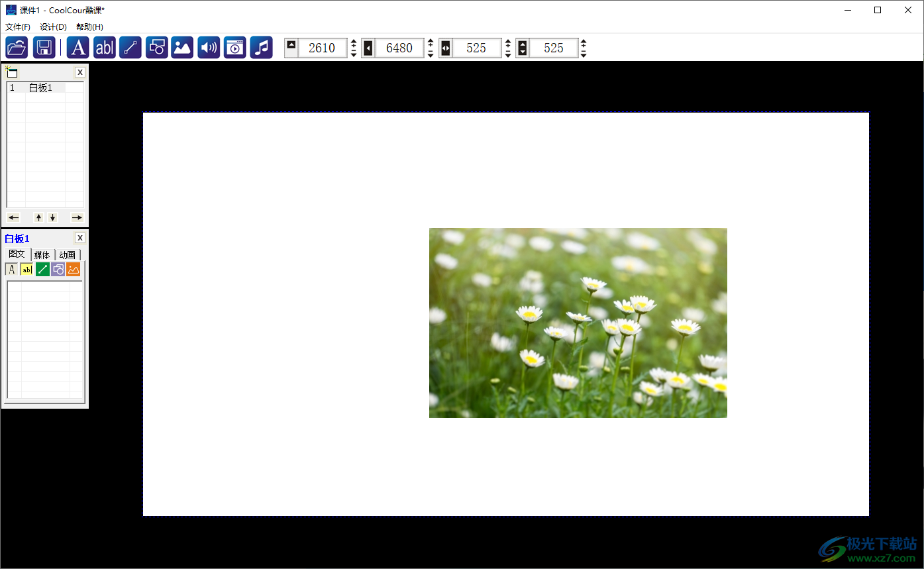Image resolution: width=924 pixels, height=569 pixels.
Task: Click the daisy flower image on canvas
Action: tap(578, 323)
